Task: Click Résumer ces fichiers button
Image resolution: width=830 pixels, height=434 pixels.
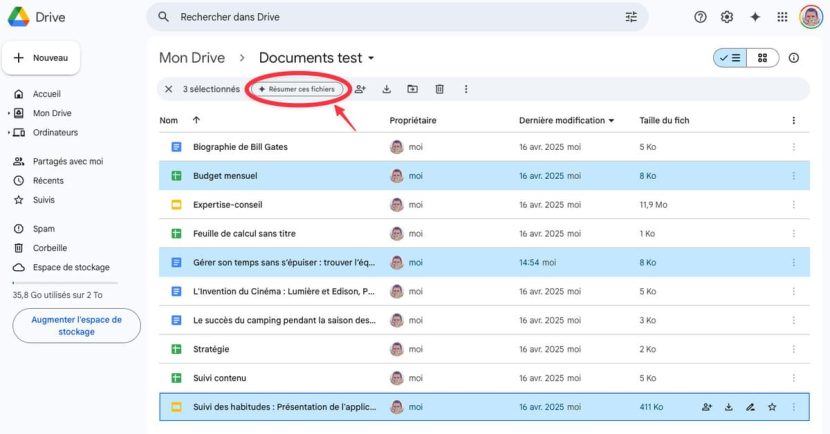Action: click(296, 89)
